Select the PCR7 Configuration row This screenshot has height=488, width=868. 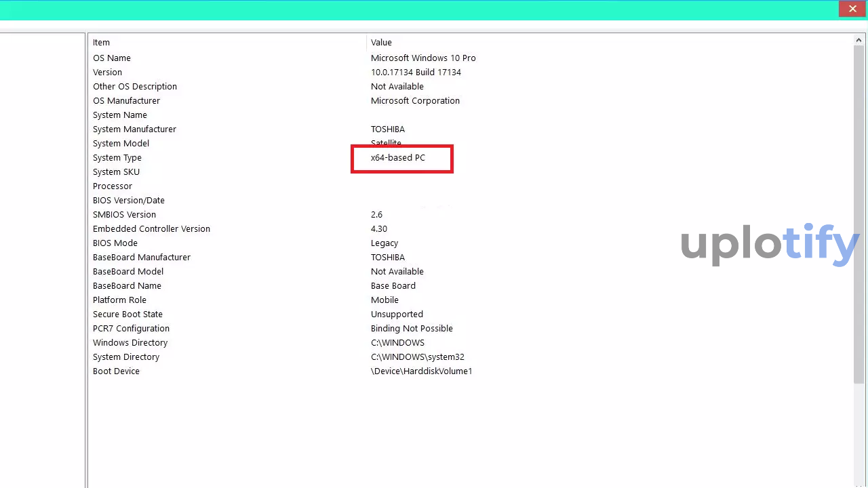pyautogui.click(x=471, y=328)
